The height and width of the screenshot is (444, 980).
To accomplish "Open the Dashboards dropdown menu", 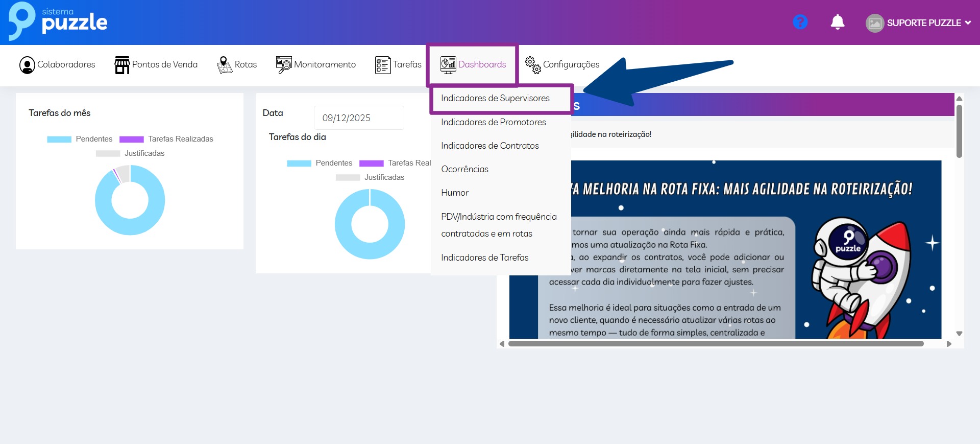I will pos(473,64).
